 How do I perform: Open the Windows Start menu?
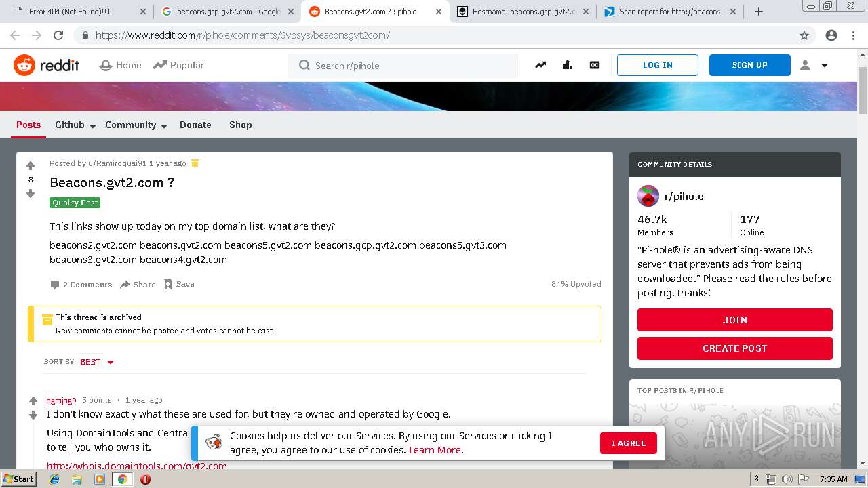[19, 479]
